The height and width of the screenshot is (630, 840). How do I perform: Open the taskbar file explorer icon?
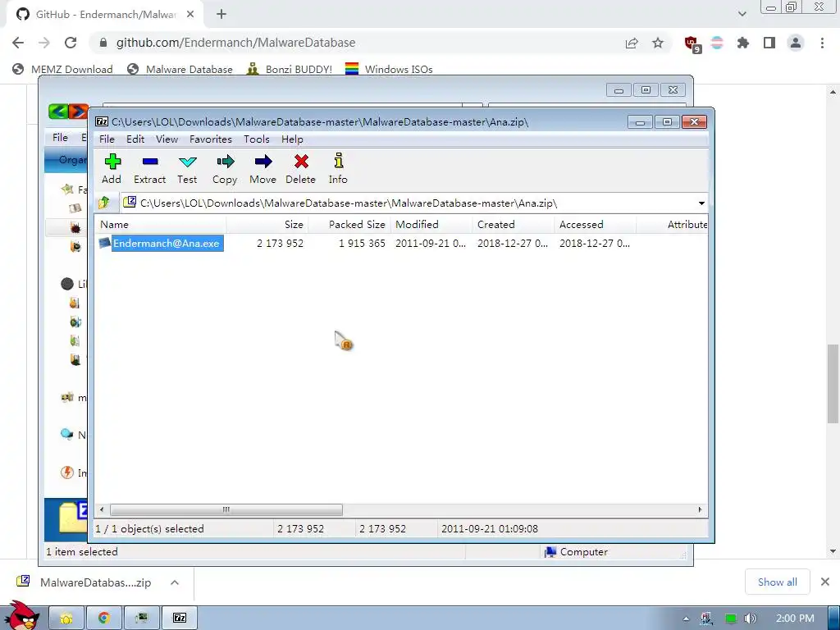click(x=66, y=619)
